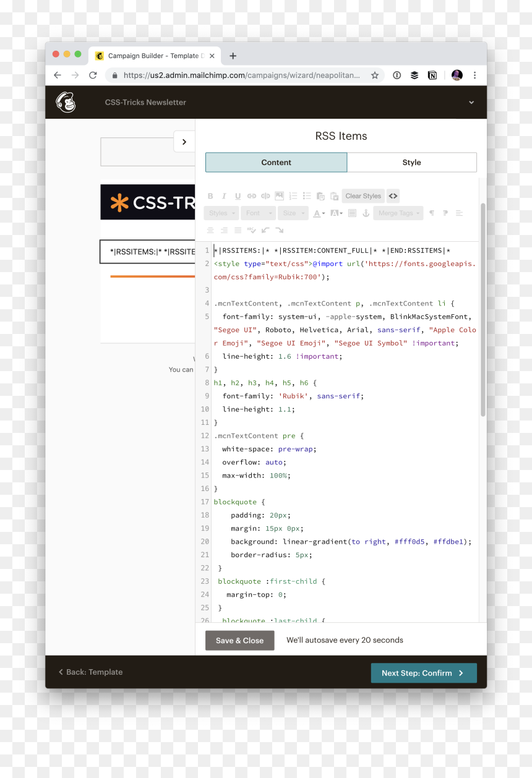Open a new browser tab
Viewport: 532px width, 778px height.
[233, 56]
